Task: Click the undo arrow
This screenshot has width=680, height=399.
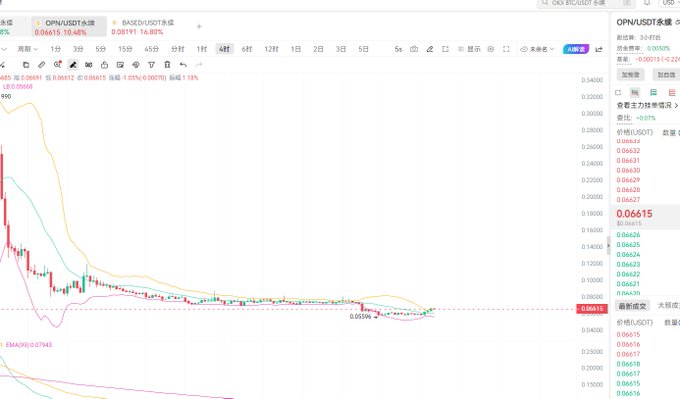Action: tap(183, 65)
